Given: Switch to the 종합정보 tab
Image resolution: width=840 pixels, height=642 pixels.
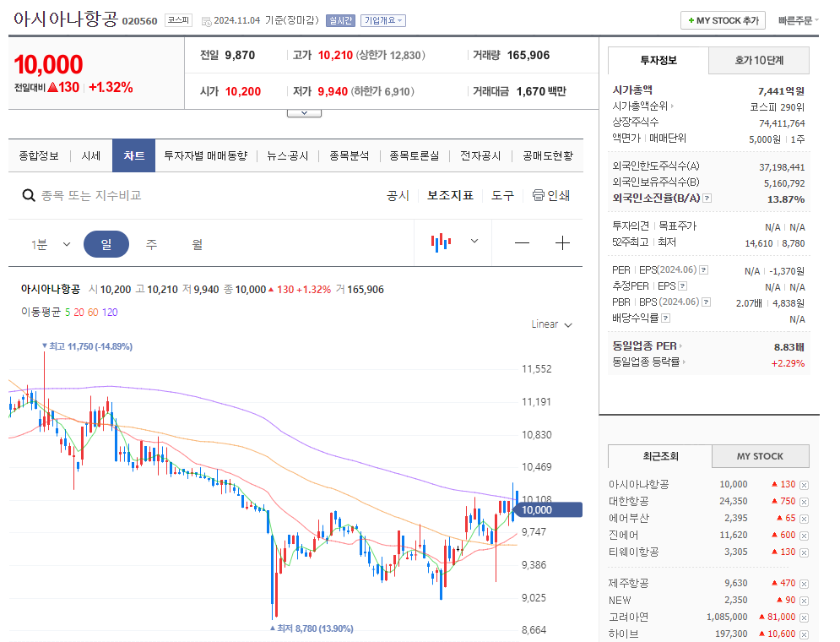Looking at the screenshot, I should click(39, 156).
